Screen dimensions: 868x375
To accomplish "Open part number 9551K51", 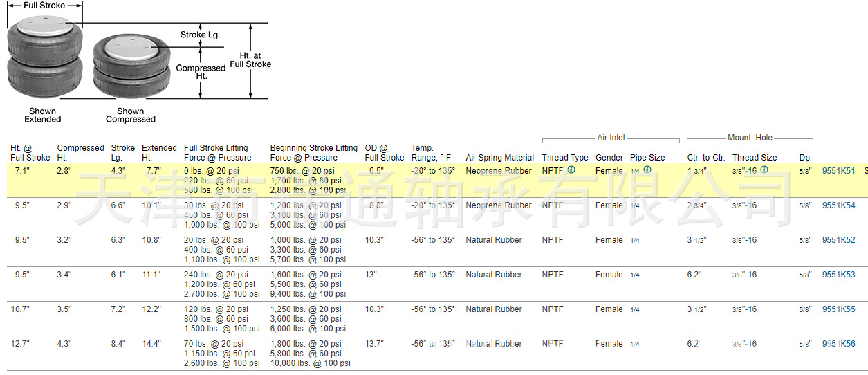I will pyautogui.click(x=838, y=171).
